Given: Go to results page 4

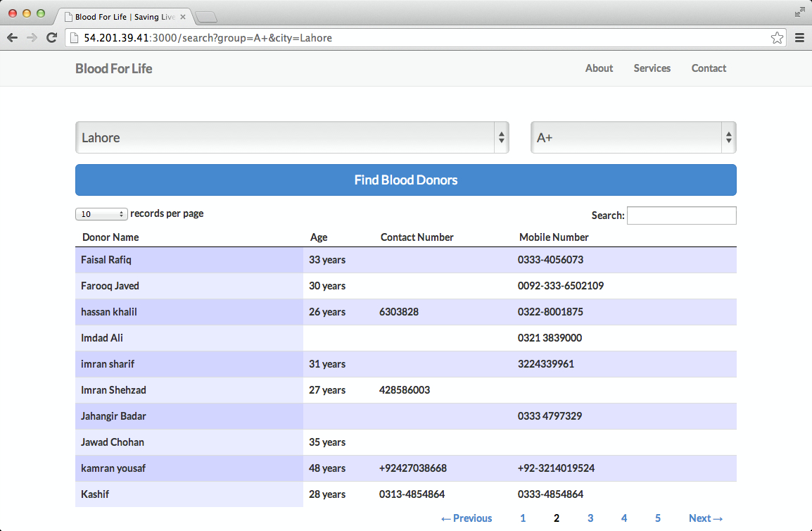Looking at the screenshot, I should (x=624, y=518).
